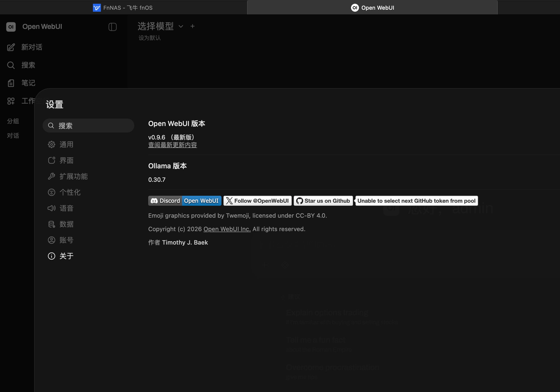Click the smiley icon beside 个性化

[x=52, y=192]
